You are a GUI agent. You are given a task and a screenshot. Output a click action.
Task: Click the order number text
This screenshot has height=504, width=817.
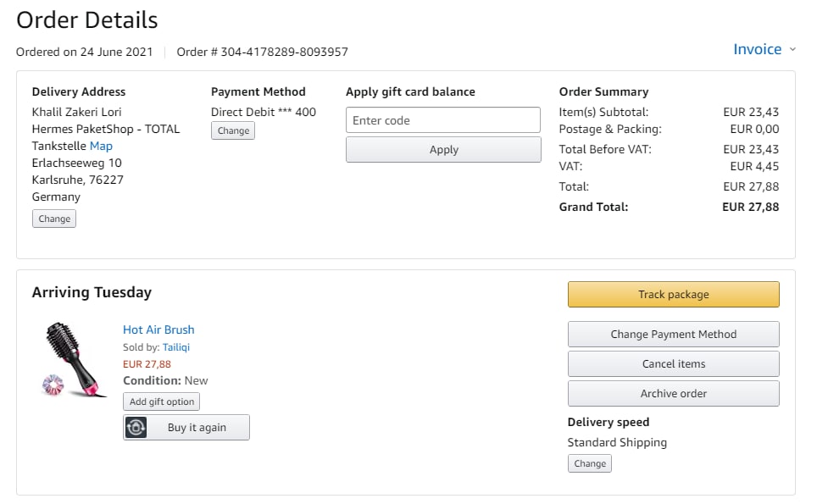coord(263,52)
